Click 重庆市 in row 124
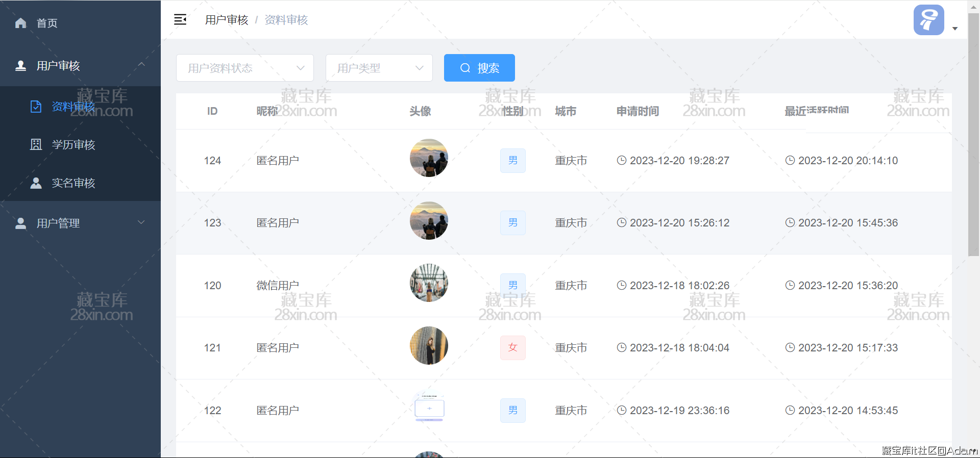This screenshot has height=458, width=980. pos(571,160)
